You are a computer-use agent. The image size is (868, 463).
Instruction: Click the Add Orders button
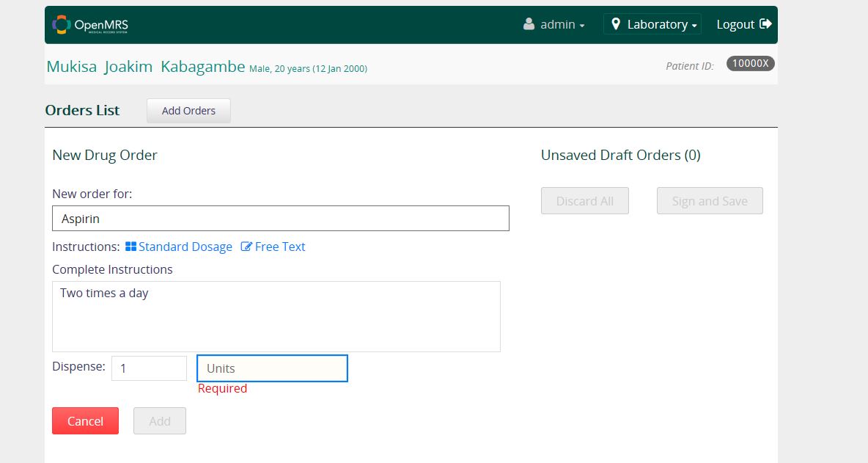tap(188, 111)
